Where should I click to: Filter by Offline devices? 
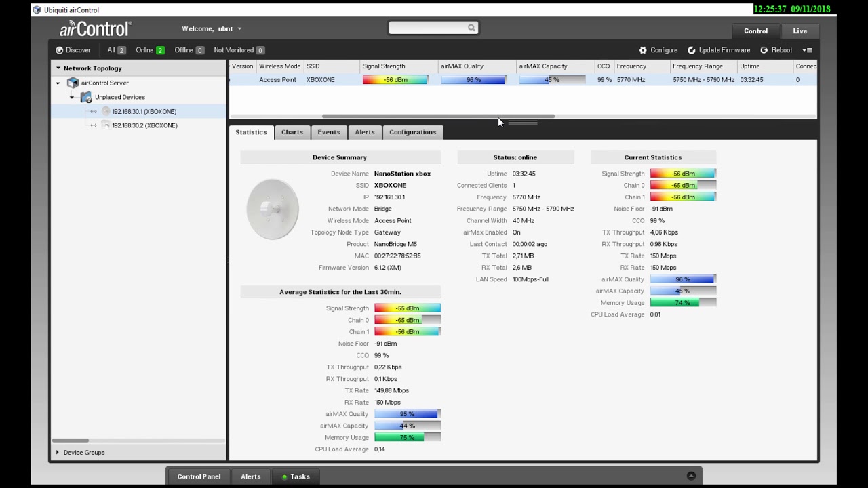click(x=189, y=50)
